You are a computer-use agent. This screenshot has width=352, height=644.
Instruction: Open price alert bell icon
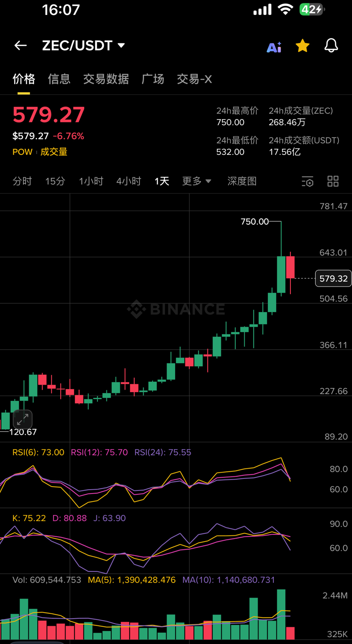331,46
